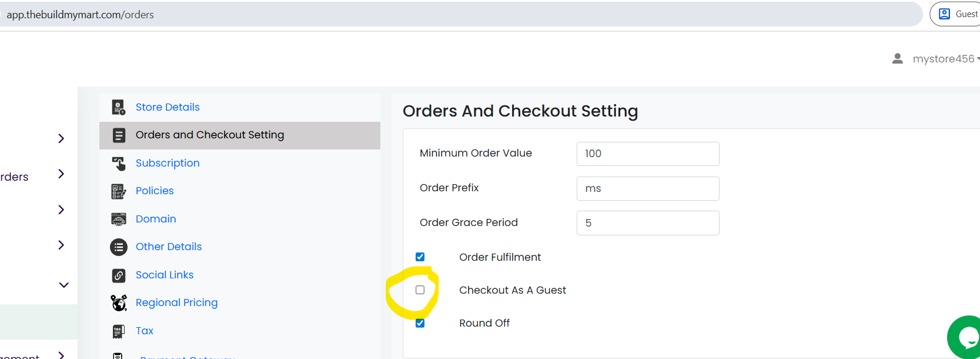The height and width of the screenshot is (359, 980).
Task: Uncheck the Round Off checkbox
Action: [x=420, y=323]
